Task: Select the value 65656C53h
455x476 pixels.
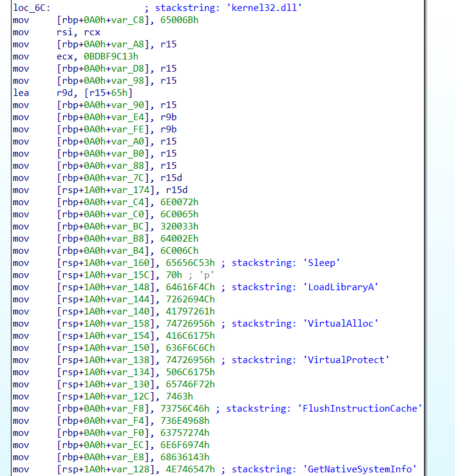Action: click(x=191, y=262)
